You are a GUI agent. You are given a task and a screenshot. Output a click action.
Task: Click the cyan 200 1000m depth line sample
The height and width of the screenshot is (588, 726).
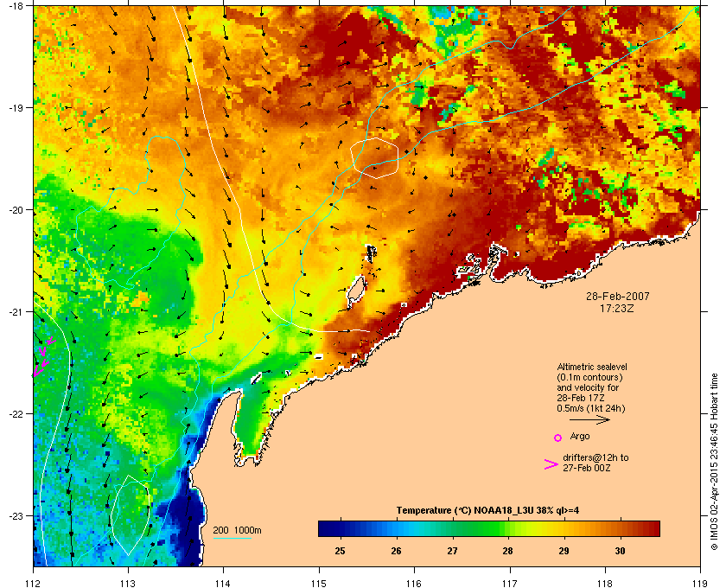tap(232, 539)
